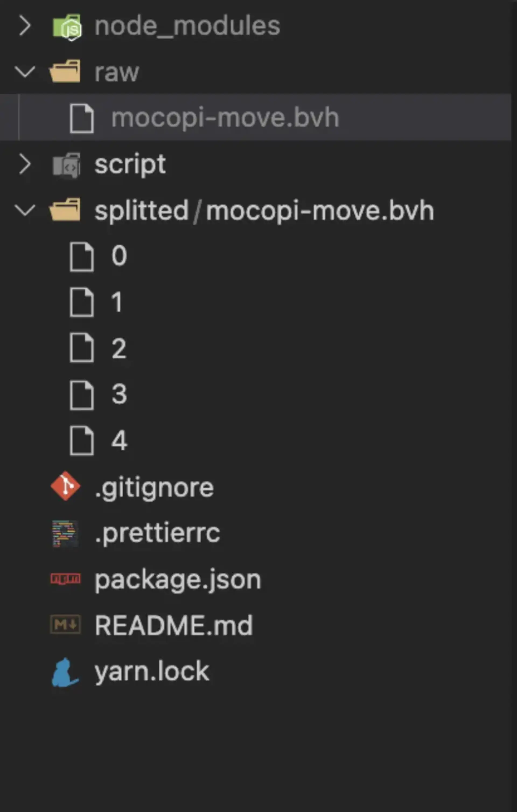Click the script folder icon

(x=67, y=165)
